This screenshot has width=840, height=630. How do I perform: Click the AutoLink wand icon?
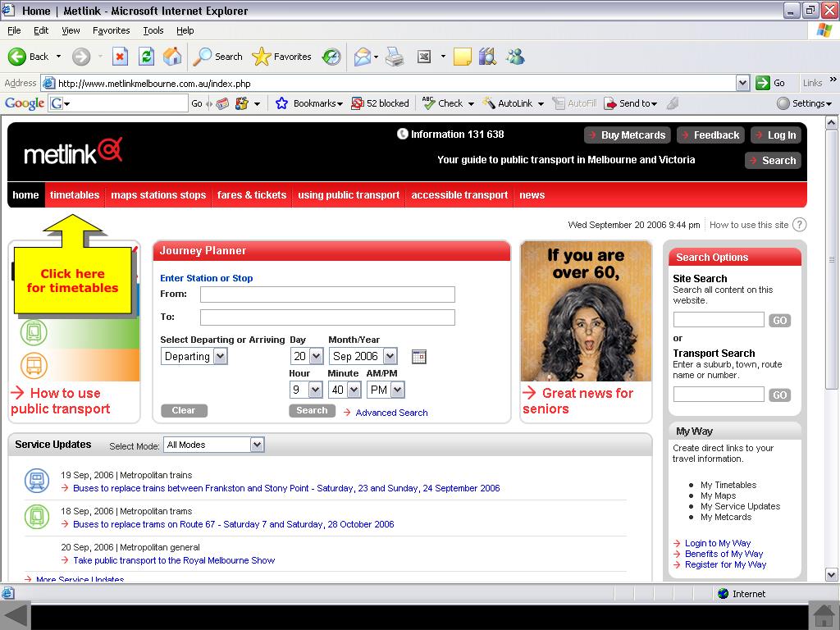[489, 103]
